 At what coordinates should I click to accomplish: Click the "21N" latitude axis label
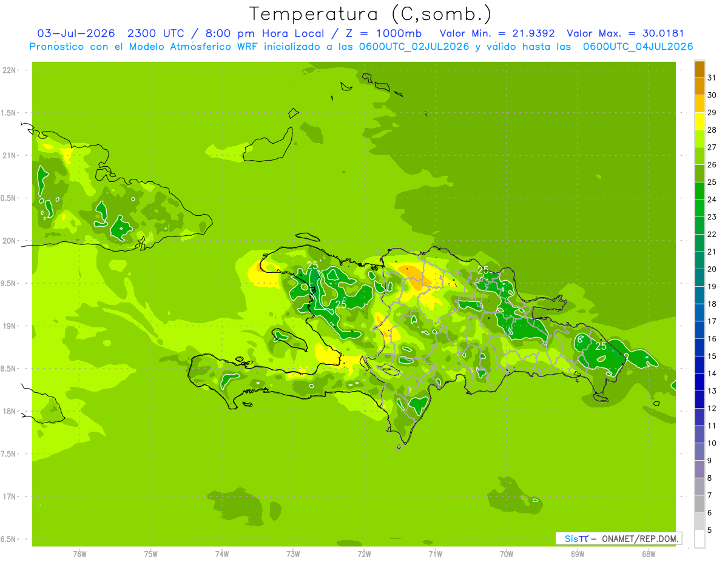point(9,156)
